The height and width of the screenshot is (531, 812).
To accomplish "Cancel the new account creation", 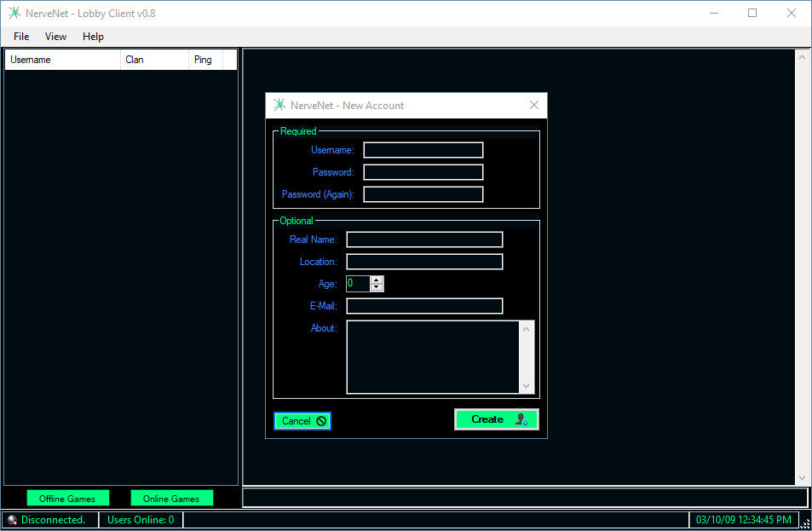I will pos(302,421).
